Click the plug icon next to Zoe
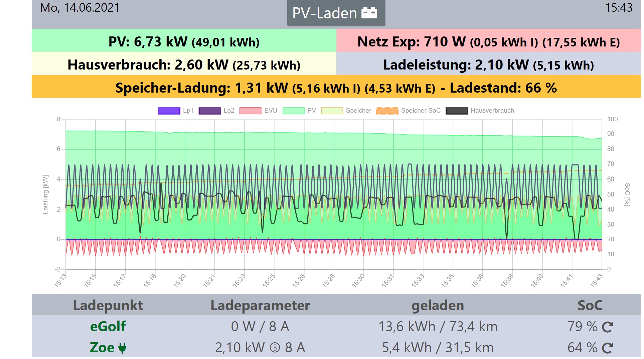644x359 pixels. tap(122, 348)
